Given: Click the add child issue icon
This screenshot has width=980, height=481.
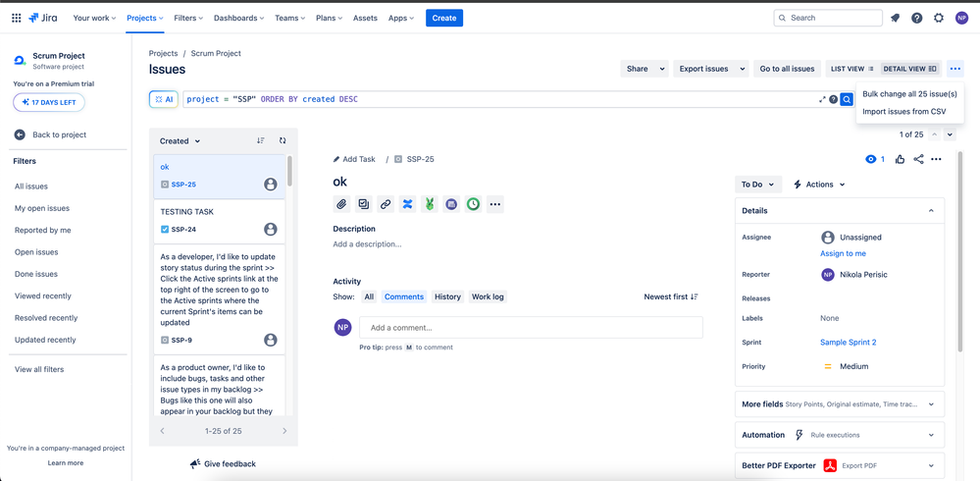Looking at the screenshot, I should tap(364, 204).
